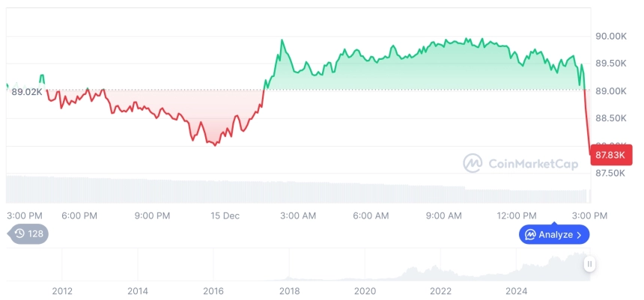Click the 9:00 AM time axis label
The image size is (644, 300).
coord(444,215)
